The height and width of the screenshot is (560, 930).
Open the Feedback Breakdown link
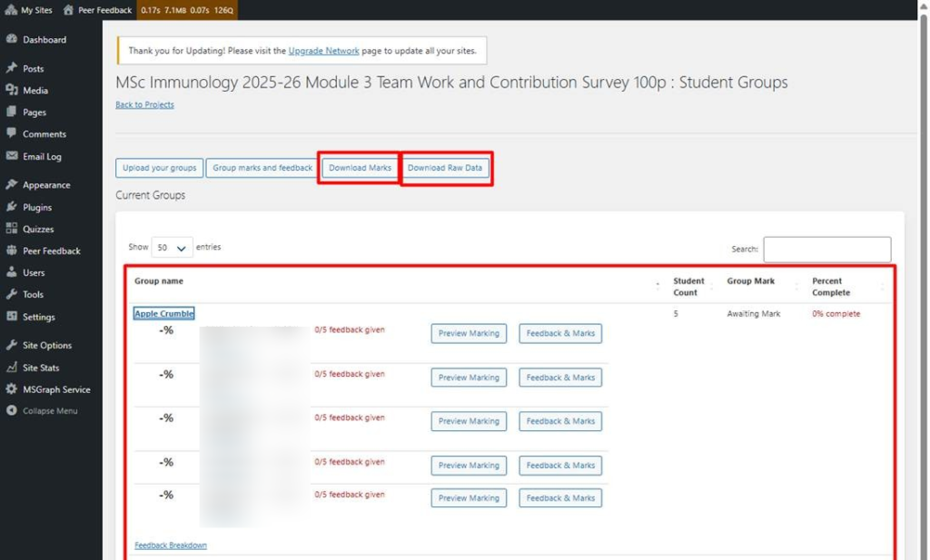[171, 545]
